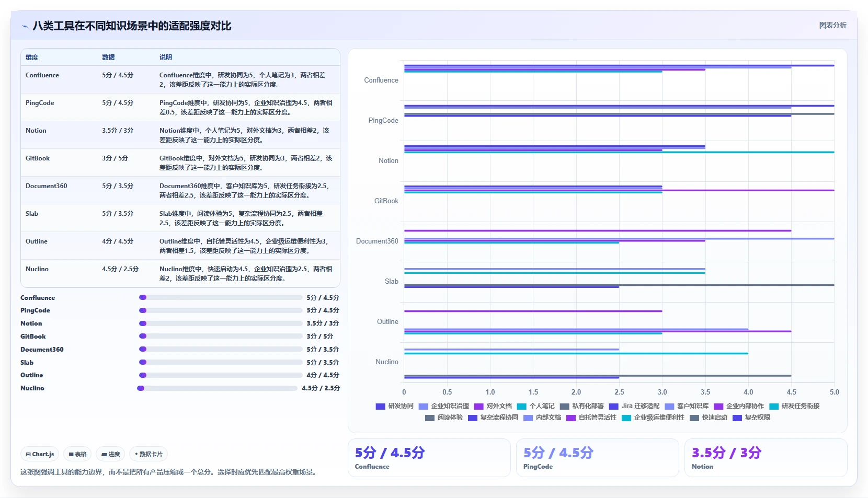This screenshot has width=868, height=498.
Task: Open the PingCode score card
Action: click(598, 458)
